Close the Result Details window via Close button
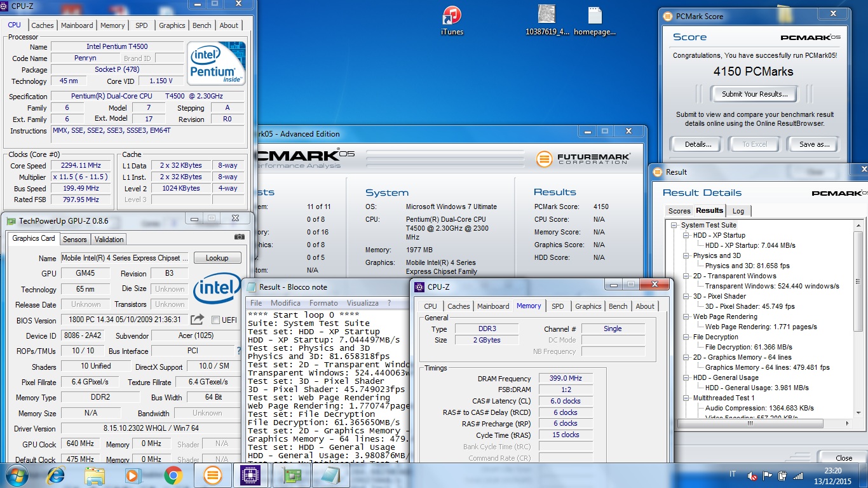This screenshot has height=488, width=868. [843, 458]
